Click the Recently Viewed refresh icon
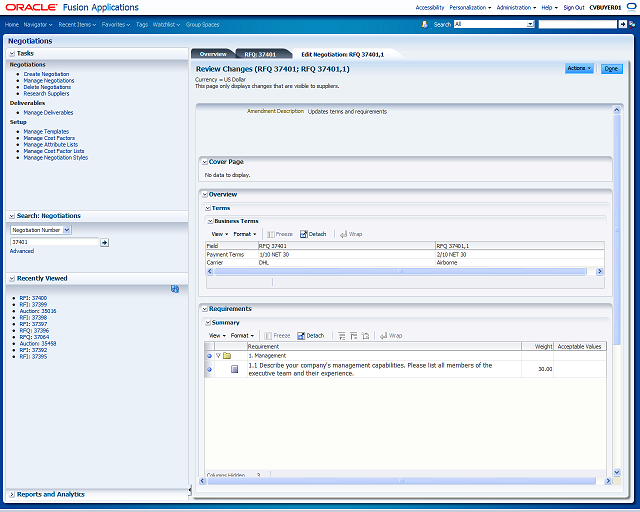 175,289
